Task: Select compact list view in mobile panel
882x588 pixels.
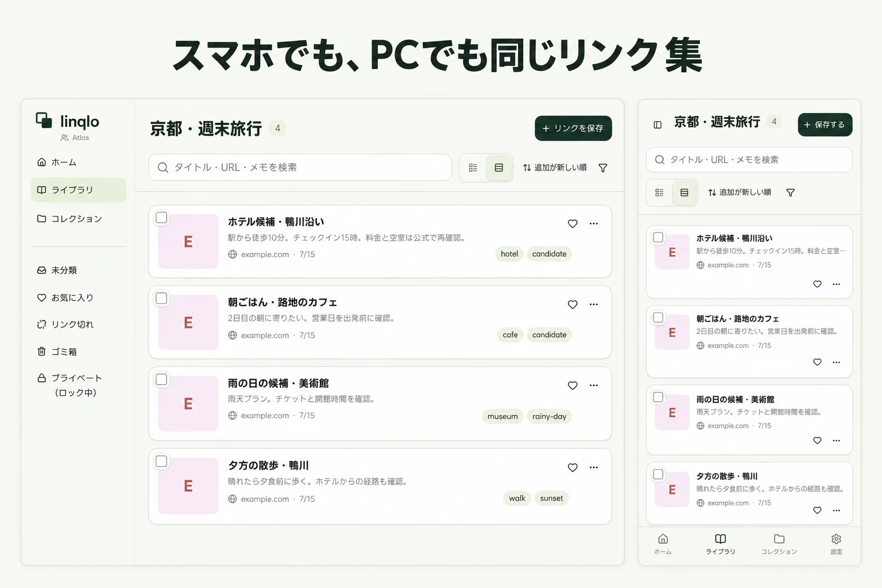Action: coord(659,192)
